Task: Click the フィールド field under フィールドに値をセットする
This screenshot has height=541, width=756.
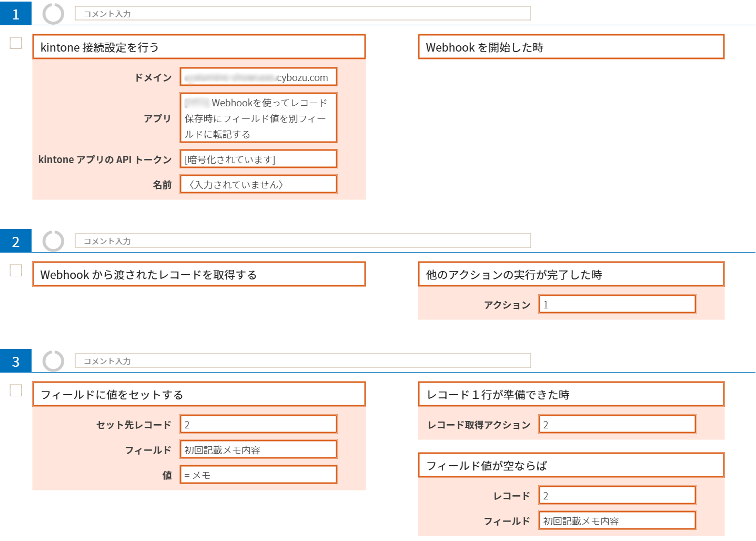Action: pyautogui.click(x=258, y=449)
